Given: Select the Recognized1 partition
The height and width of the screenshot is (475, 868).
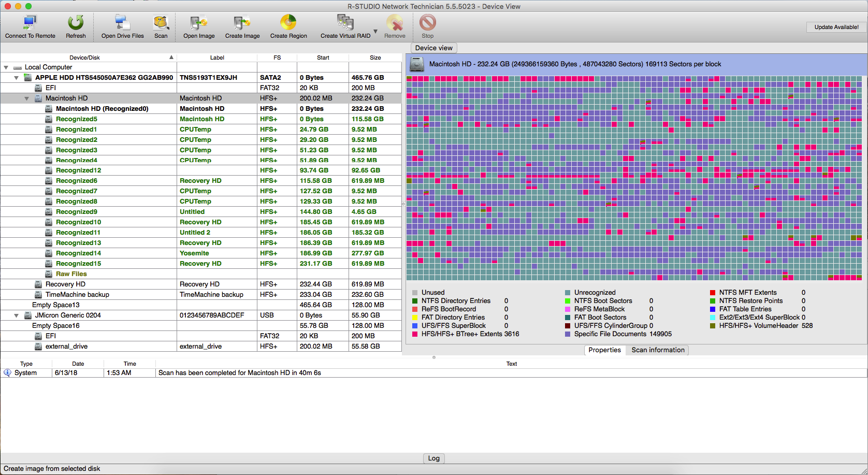Looking at the screenshot, I should tap(201, 129).
